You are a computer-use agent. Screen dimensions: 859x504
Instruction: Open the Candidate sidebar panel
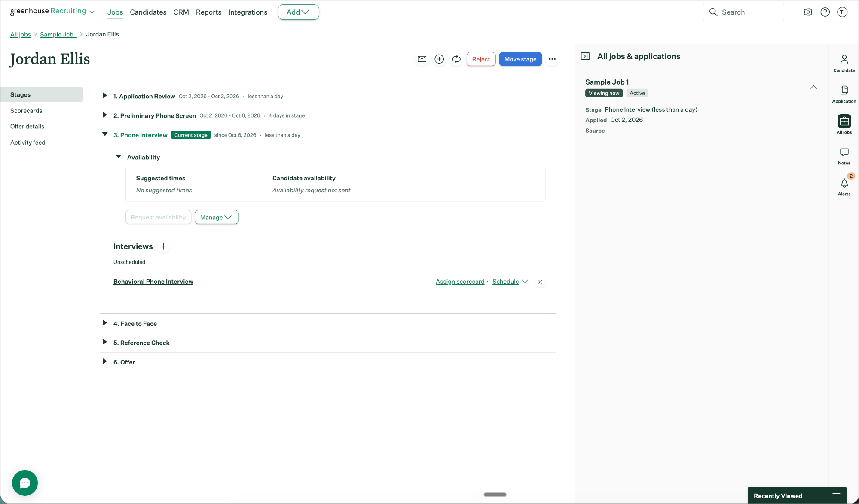tap(844, 63)
